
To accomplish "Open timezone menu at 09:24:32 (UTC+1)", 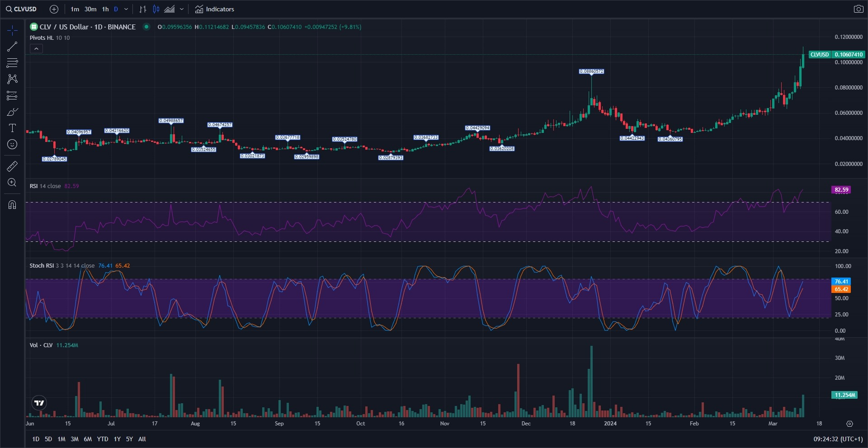I will coord(838,439).
